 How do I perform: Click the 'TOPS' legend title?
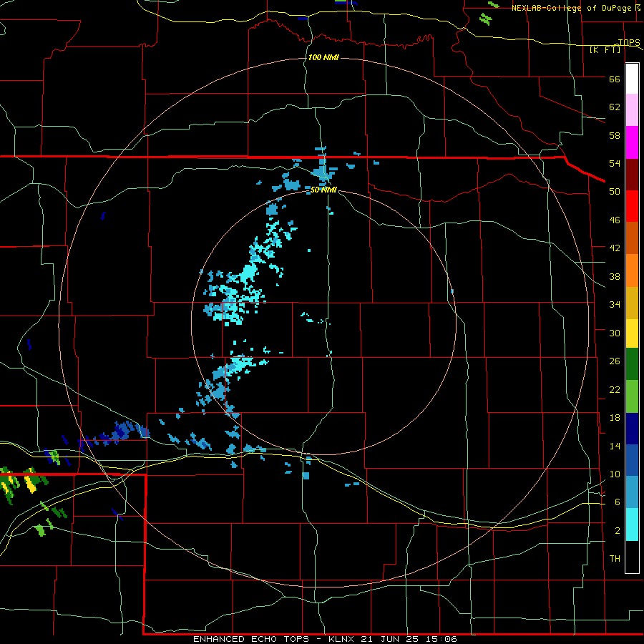(629, 42)
